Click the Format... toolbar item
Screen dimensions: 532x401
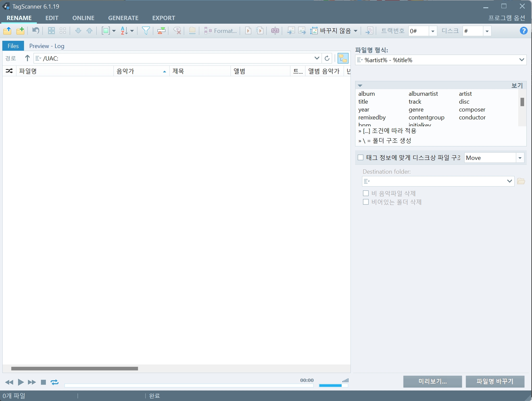(x=220, y=31)
